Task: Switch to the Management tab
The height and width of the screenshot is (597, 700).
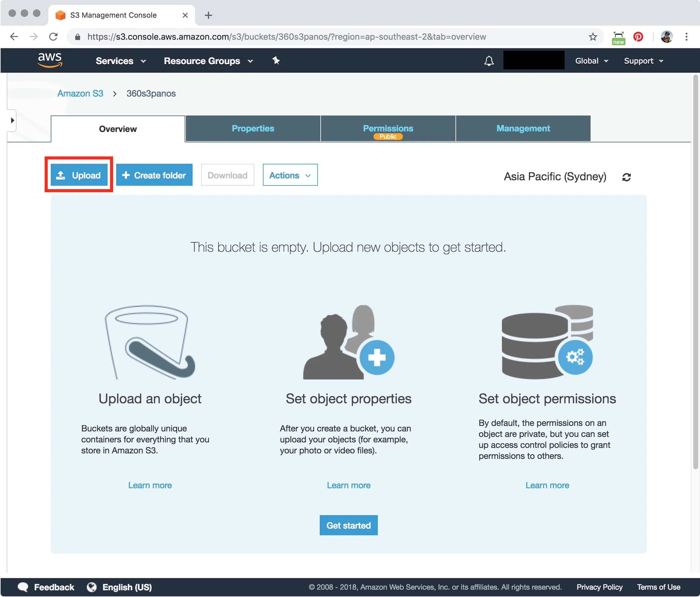Action: 523,128
